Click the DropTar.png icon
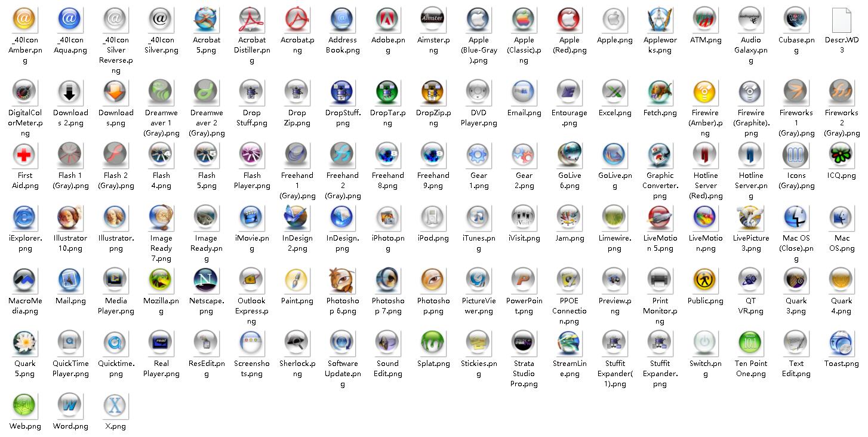 tap(387, 92)
